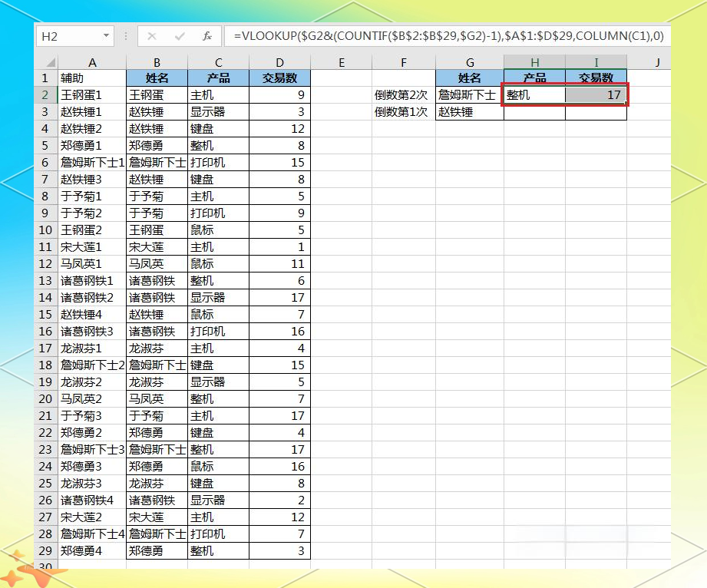Click the confirm checkmark icon in formula bar
707x588 pixels.
[180, 36]
